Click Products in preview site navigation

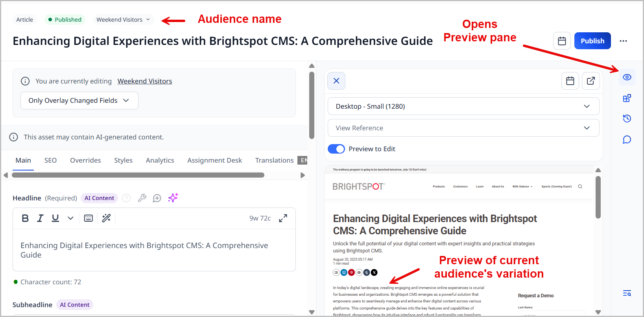(439, 187)
